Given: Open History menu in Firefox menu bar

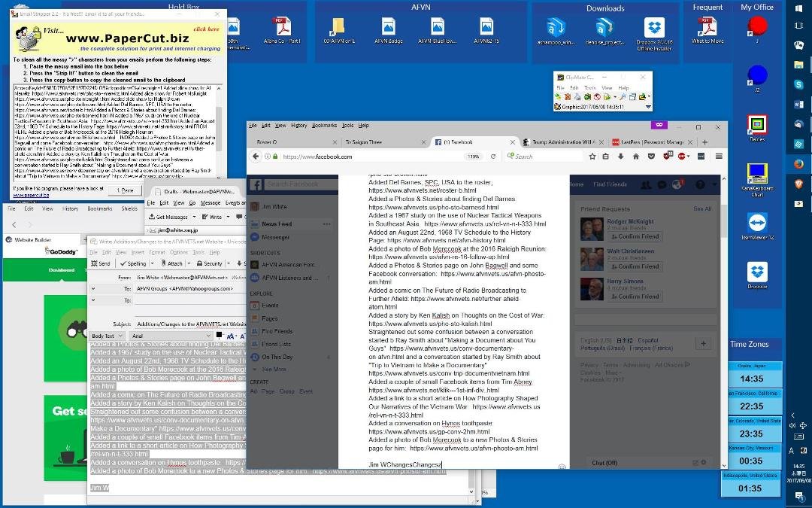Looking at the screenshot, I should [x=298, y=126].
